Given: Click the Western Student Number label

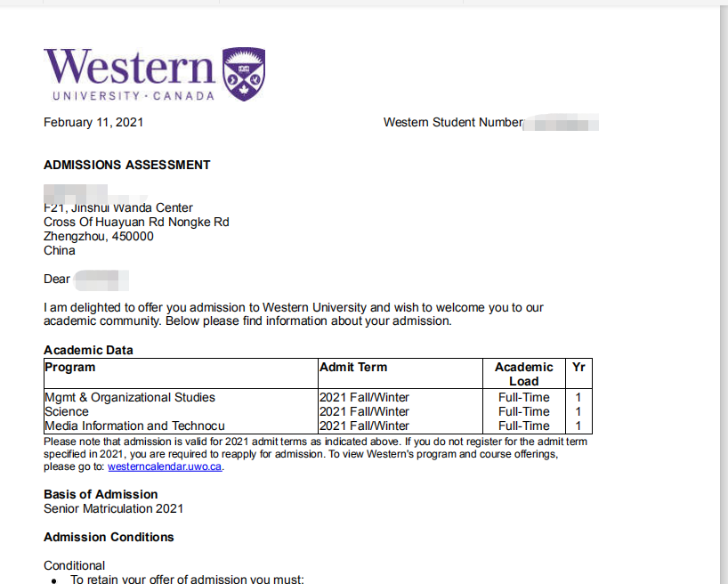Looking at the screenshot, I should pyautogui.click(x=453, y=122).
